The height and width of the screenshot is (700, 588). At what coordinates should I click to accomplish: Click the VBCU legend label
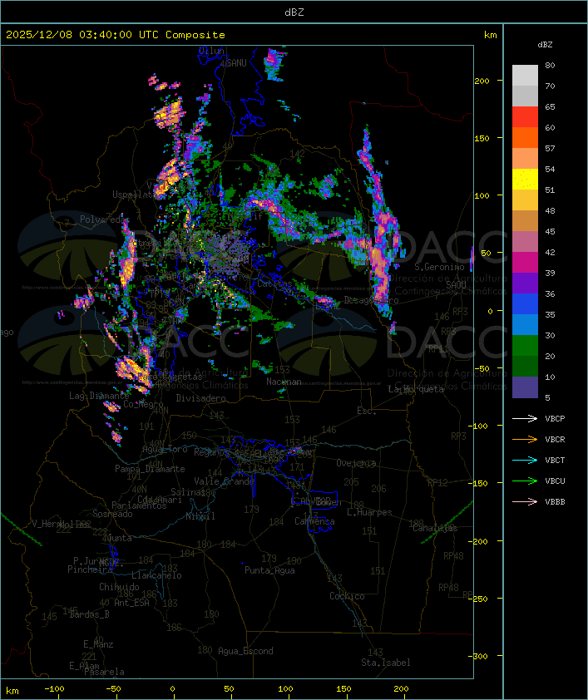555,481
